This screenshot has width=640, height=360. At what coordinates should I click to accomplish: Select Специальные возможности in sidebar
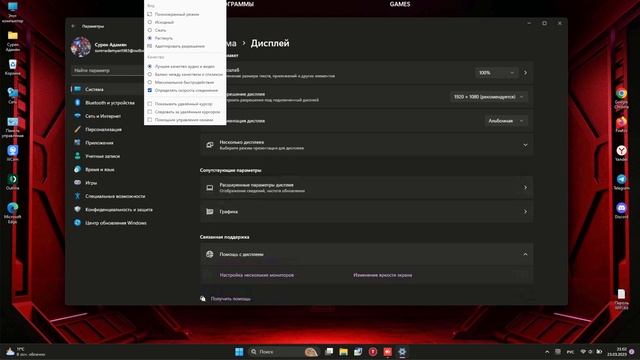[x=110, y=196]
